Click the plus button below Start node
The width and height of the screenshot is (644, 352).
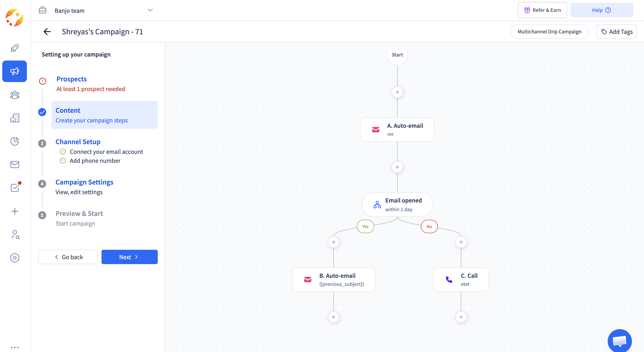(397, 92)
